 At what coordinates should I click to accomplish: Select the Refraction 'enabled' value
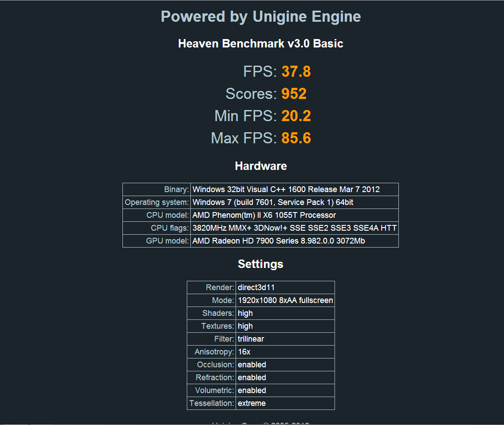click(252, 378)
